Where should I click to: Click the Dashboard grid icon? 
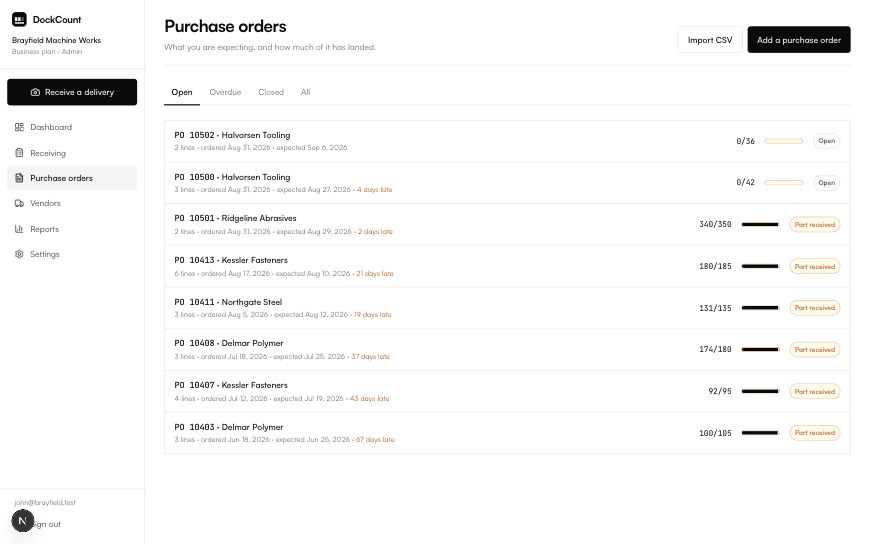19,127
